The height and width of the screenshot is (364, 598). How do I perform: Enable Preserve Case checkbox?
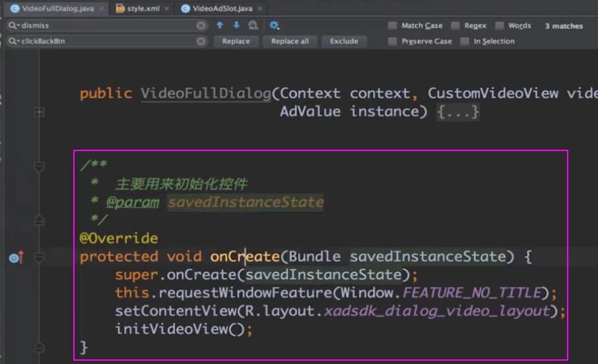392,41
